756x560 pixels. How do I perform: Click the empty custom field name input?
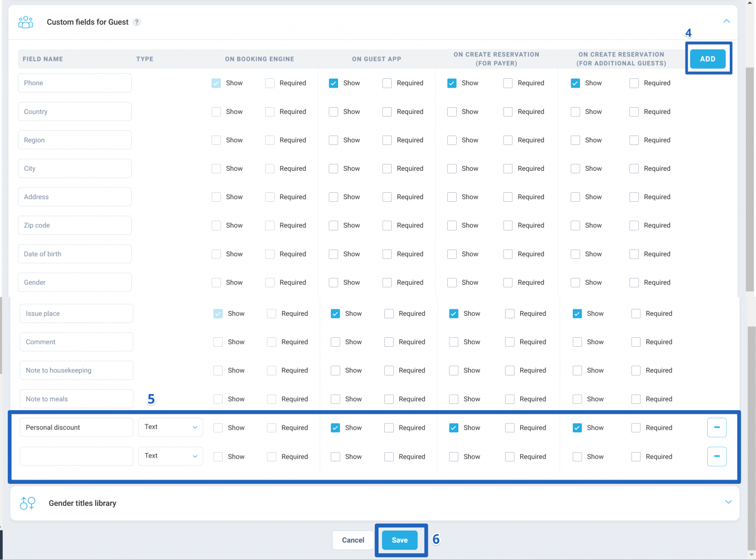pyautogui.click(x=77, y=457)
